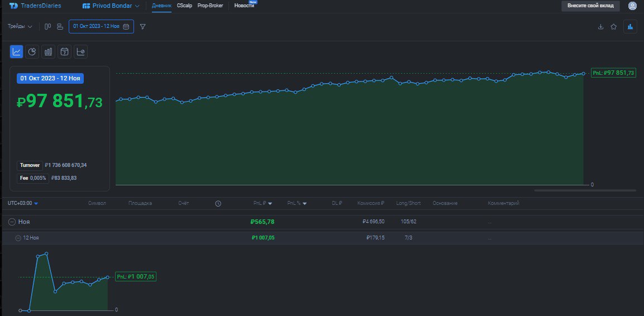The height and width of the screenshot is (316, 644).
Task: Expand the Трейды dropdown
Action: pyautogui.click(x=20, y=26)
